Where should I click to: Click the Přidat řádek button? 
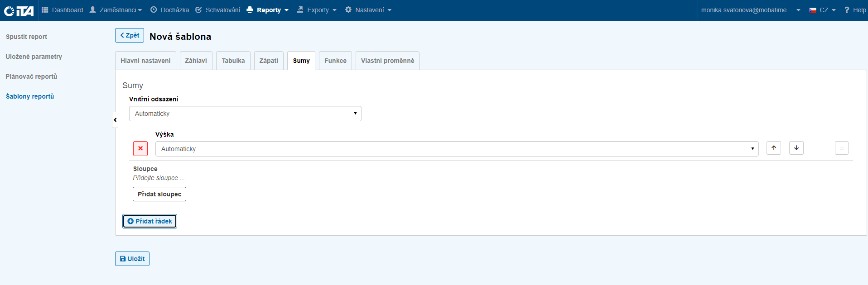pos(149,221)
